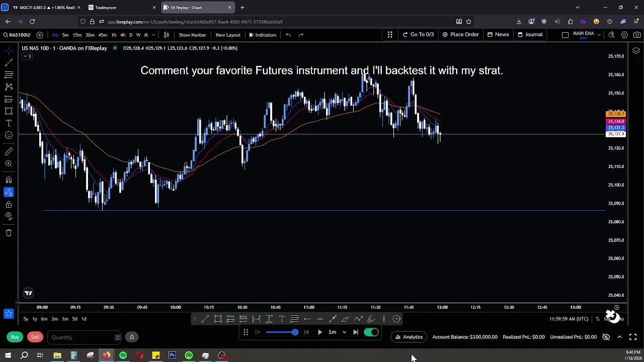
Task: Select the T text tool in drawing toolbar
Action: pyautogui.click(x=282, y=319)
